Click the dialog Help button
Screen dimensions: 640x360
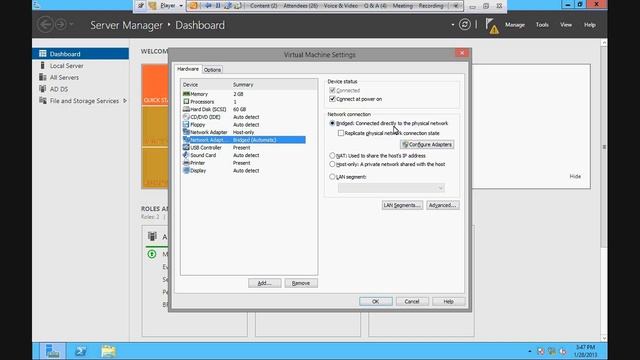(449, 301)
